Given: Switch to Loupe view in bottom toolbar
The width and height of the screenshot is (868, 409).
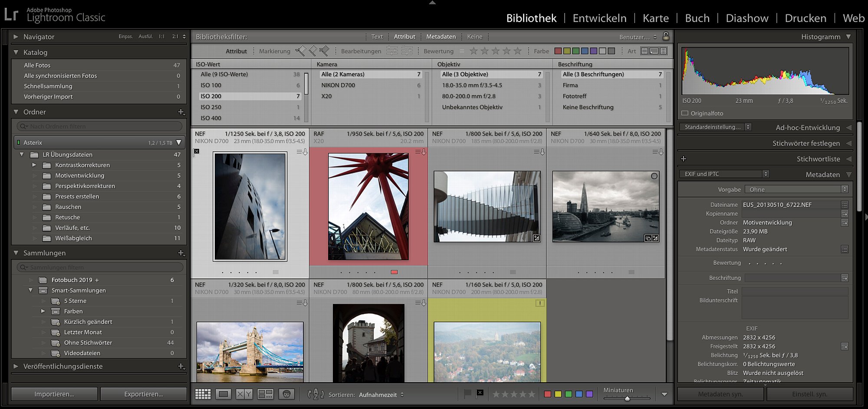Looking at the screenshot, I should click(x=224, y=394).
